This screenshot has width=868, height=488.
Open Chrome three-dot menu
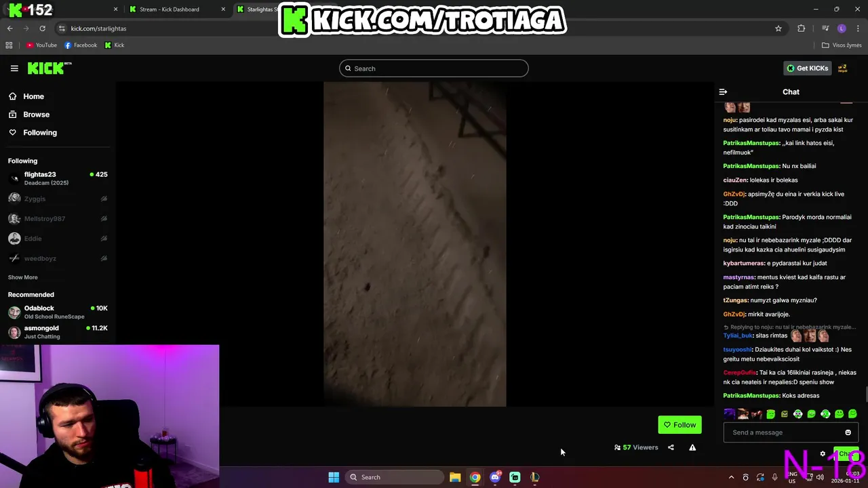tap(859, 28)
